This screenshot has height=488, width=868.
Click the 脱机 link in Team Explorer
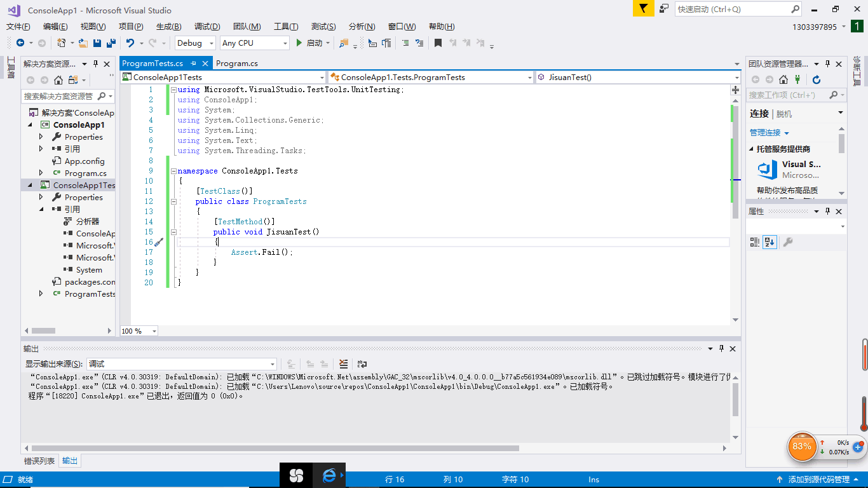click(784, 114)
